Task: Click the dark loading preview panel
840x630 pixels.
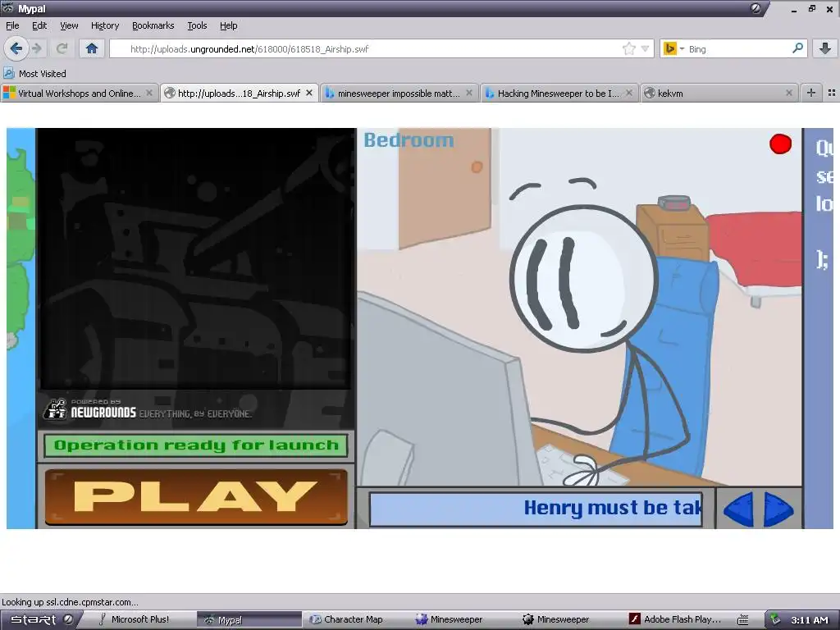Action: coord(196,258)
